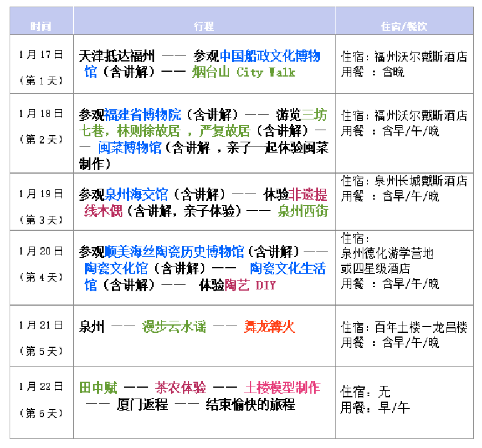
Task: Click the pink 土楼模型制作 link
Action: coord(282,388)
